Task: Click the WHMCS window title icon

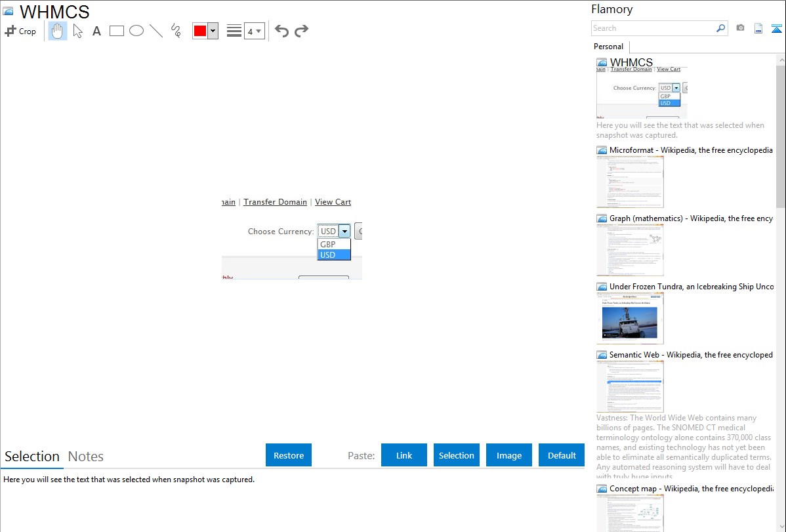Action: (8, 11)
